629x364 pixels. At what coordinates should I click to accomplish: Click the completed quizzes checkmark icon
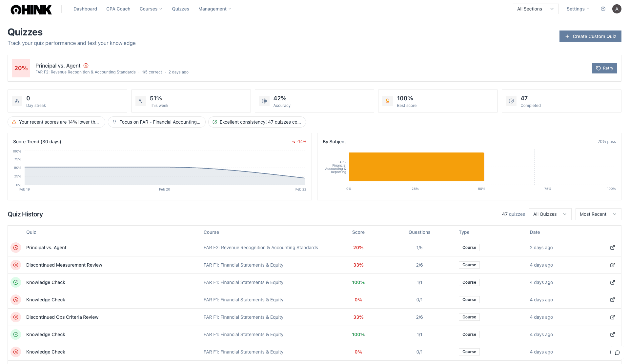(x=511, y=101)
